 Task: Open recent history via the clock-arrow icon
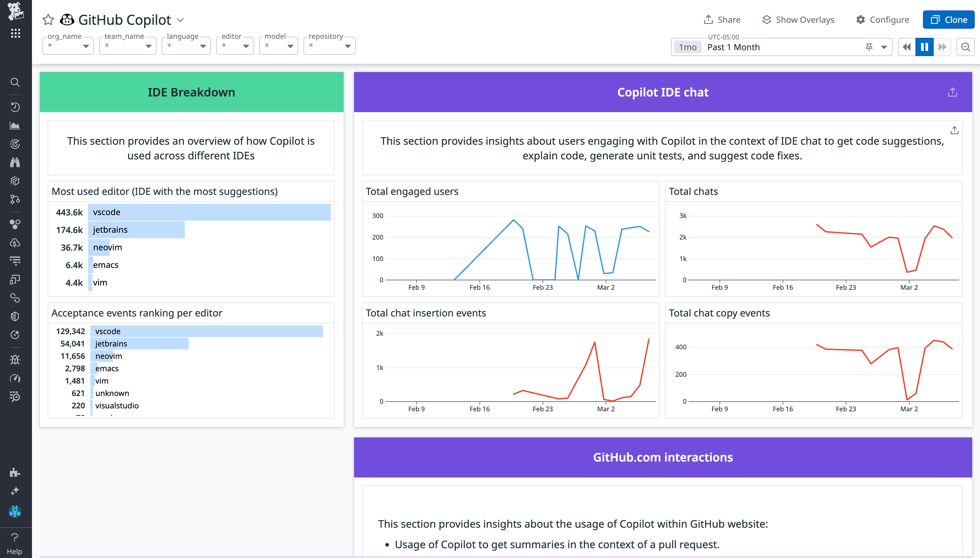pos(15,107)
